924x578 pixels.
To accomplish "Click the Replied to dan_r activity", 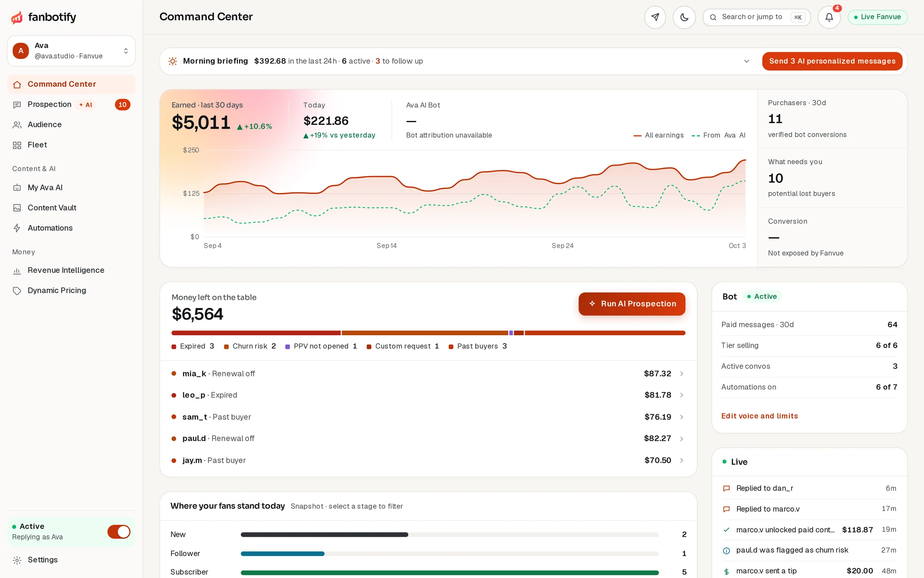I will tap(809, 489).
